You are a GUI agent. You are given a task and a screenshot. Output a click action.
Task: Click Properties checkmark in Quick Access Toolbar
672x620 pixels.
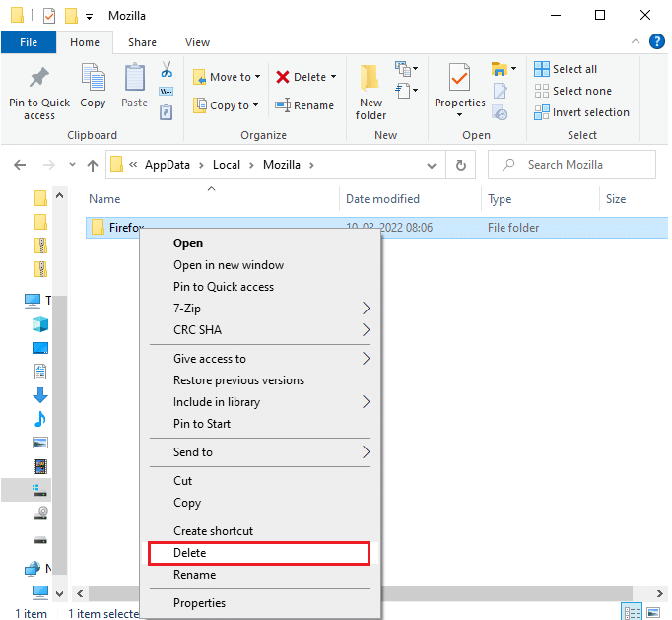pyautogui.click(x=49, y=17)
